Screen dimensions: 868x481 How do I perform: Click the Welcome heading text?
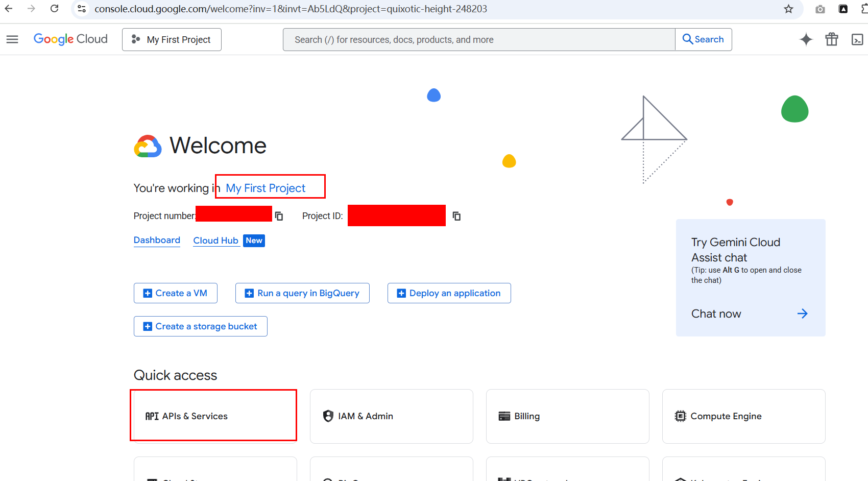(x=218, y=146)
